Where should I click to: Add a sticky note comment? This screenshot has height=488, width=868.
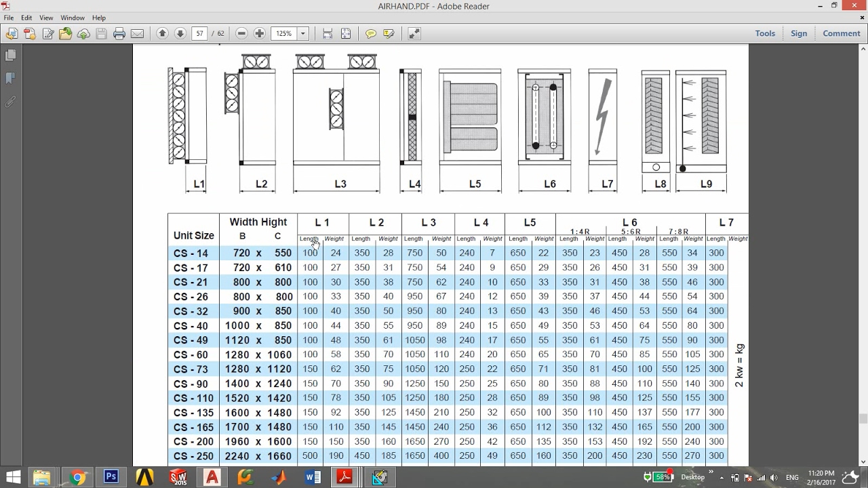[x=370, y=33]
